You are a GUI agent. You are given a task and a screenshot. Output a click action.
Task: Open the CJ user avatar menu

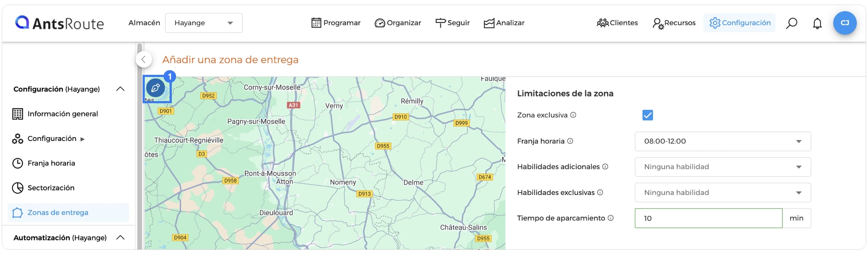pos(845,23)
